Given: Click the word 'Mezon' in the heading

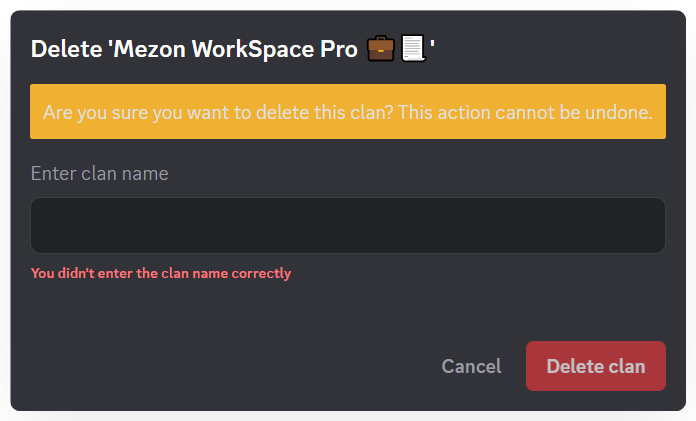Looking at the screenshot, I should (149, 50).
